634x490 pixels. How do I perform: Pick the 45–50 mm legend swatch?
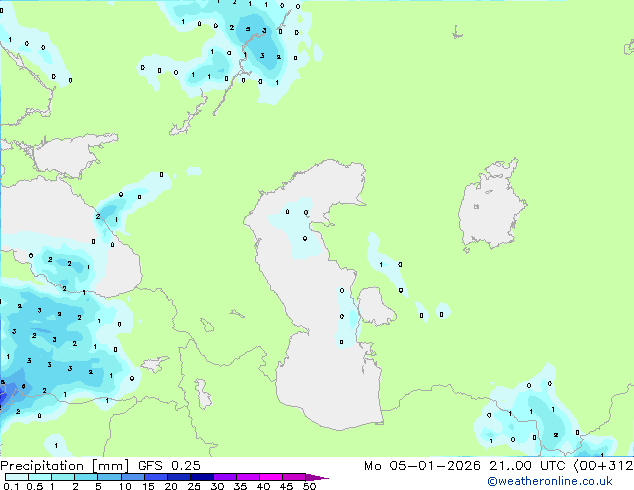click(x=294, y=477)
